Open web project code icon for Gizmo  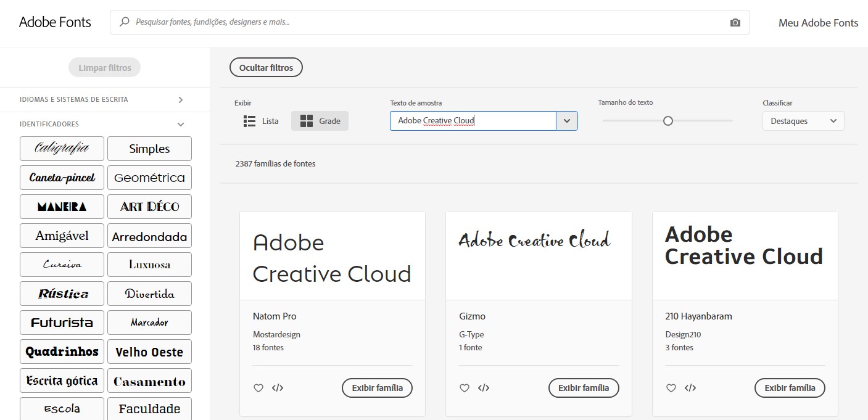(x=484, y=388)
